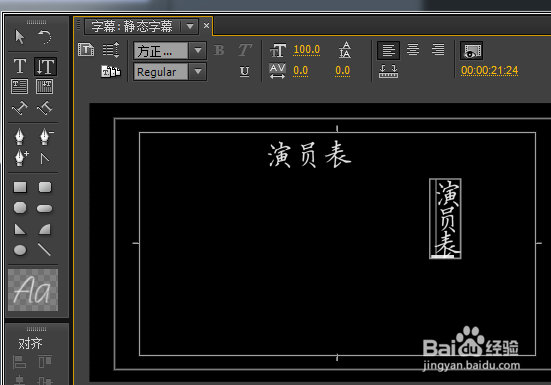This screenshot has height=385, width=551.
Task: Open New Title Based on Current
Action: (86, 50)
